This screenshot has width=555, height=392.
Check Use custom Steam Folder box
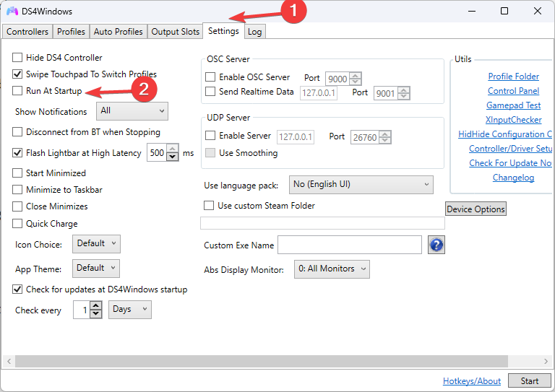click(x=209, y=205)
